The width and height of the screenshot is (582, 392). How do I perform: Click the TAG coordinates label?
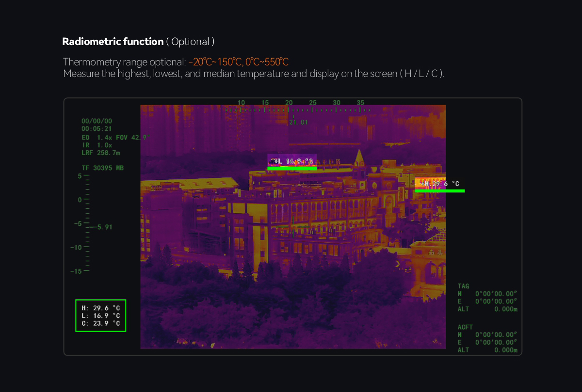463,286
